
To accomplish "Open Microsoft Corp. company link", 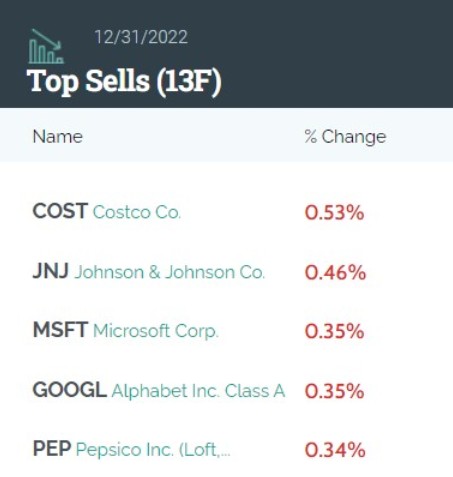I will point(156,332).
